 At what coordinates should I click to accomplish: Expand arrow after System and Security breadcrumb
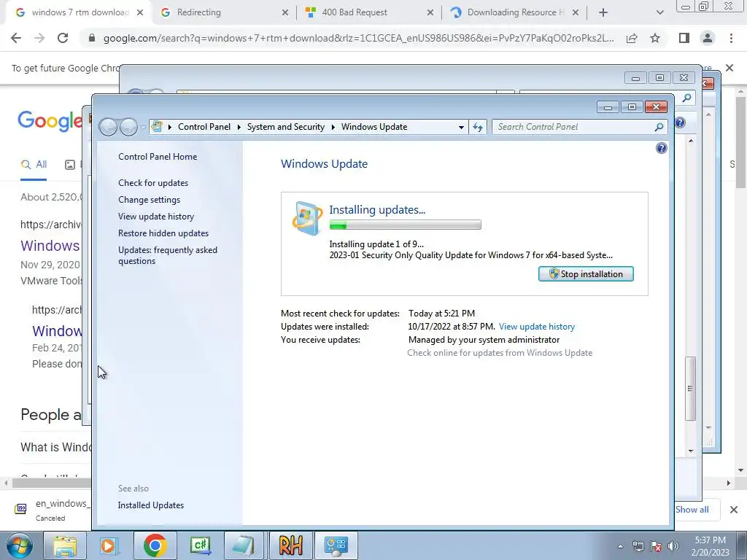[x=333, y=127]
